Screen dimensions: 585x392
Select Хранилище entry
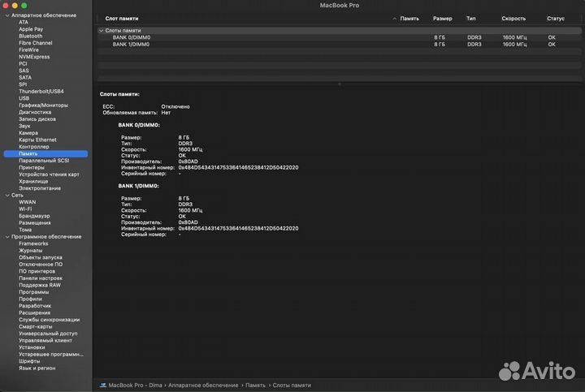33,182
